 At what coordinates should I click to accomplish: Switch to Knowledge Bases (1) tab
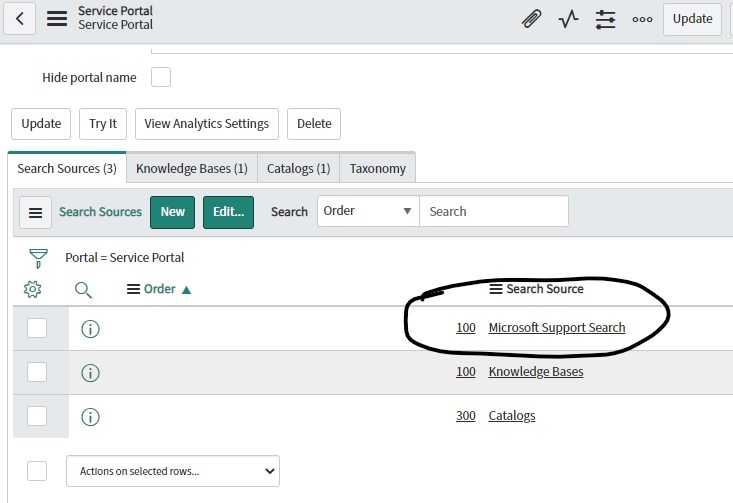click(192, 168)
